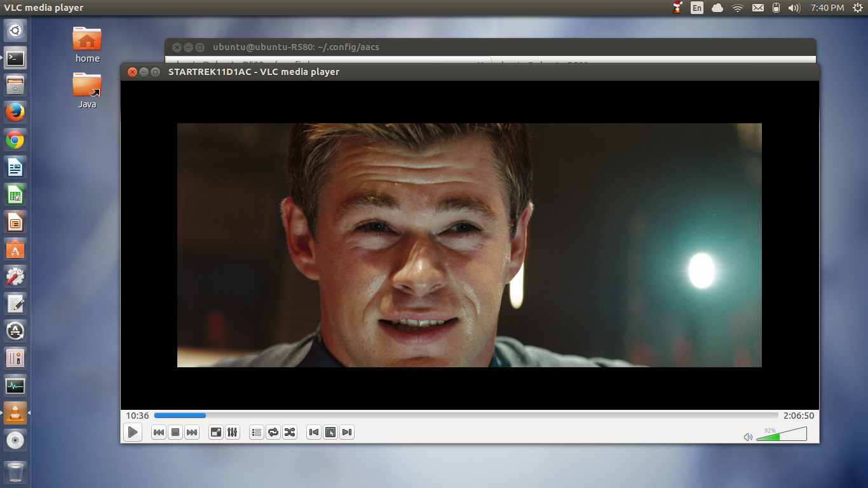Launch Google Chrome from the launcher

coord(15,140)
